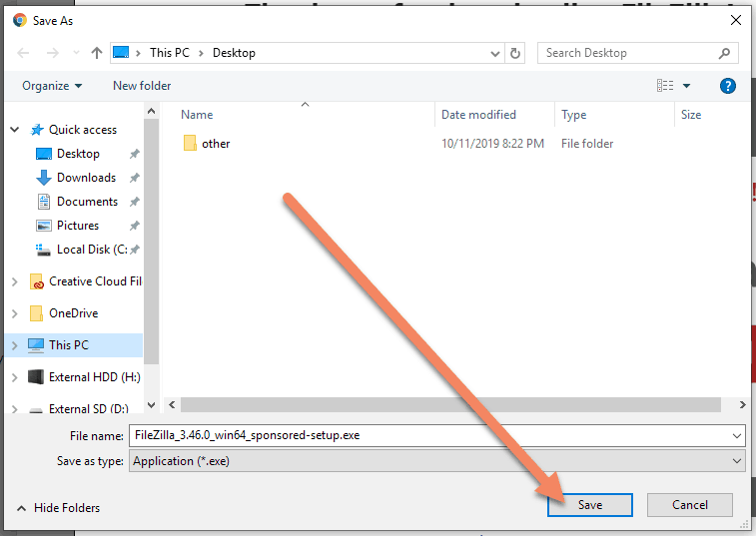Open Desktop under Quick access

[78, 154]
